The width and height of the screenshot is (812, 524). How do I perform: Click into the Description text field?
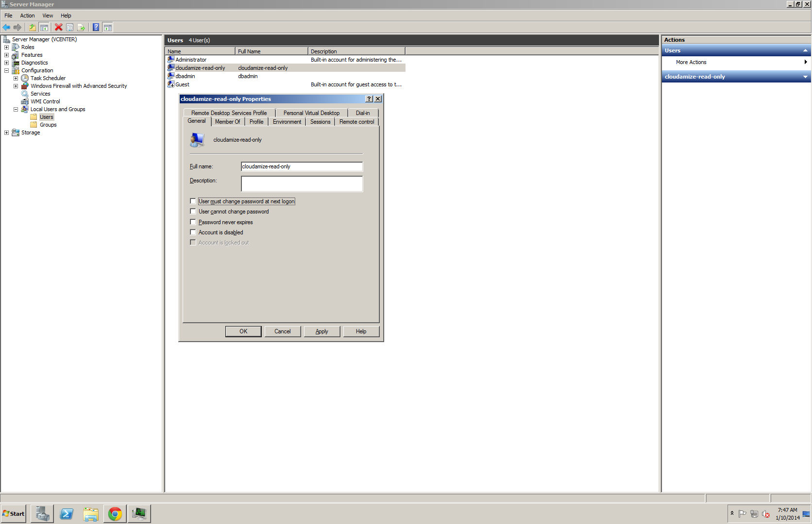[302, 184]
